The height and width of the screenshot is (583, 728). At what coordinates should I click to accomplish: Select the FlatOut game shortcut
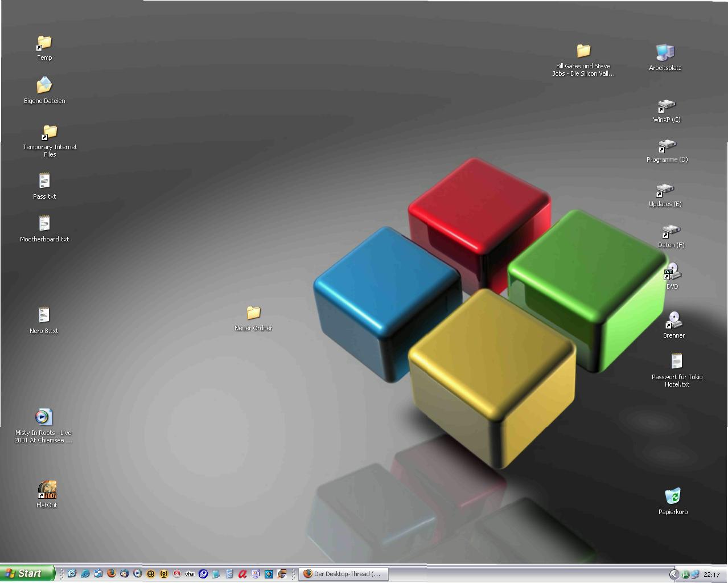click(47, 490)
